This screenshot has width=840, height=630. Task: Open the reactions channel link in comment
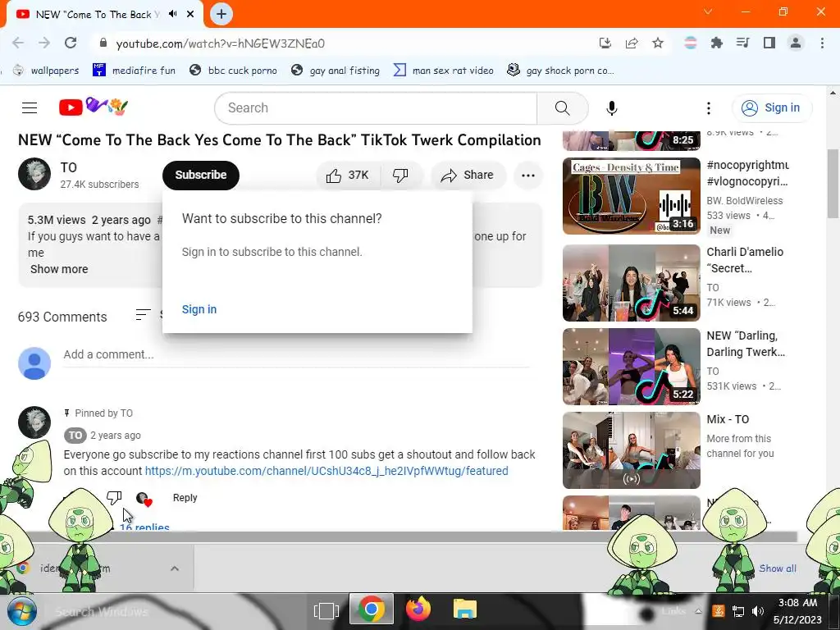(x=326, y=471)
